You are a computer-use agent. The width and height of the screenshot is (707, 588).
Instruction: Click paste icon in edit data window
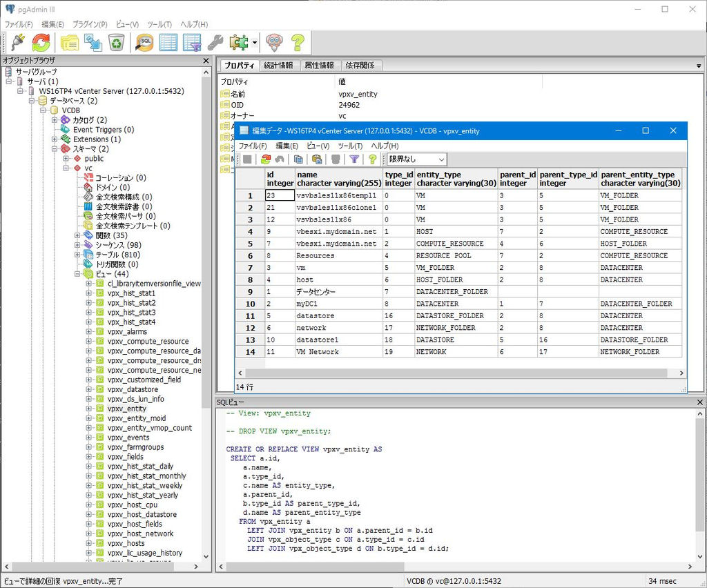tap(316, 159)
